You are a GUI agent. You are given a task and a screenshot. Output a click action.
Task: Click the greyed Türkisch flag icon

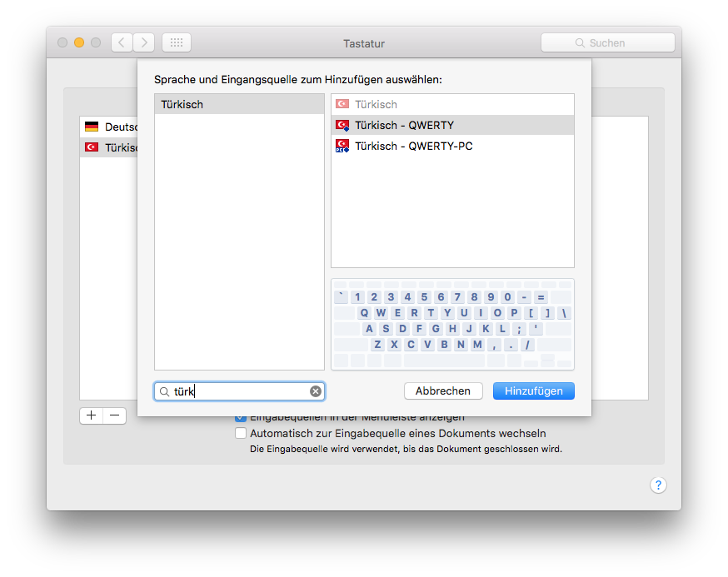(342, 104)
